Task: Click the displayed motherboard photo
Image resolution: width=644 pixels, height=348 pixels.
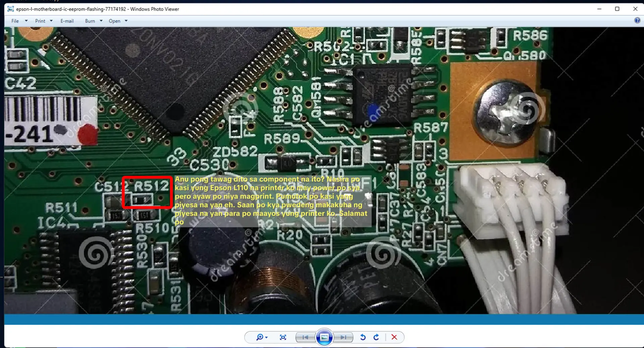Action: coord(324,170)
